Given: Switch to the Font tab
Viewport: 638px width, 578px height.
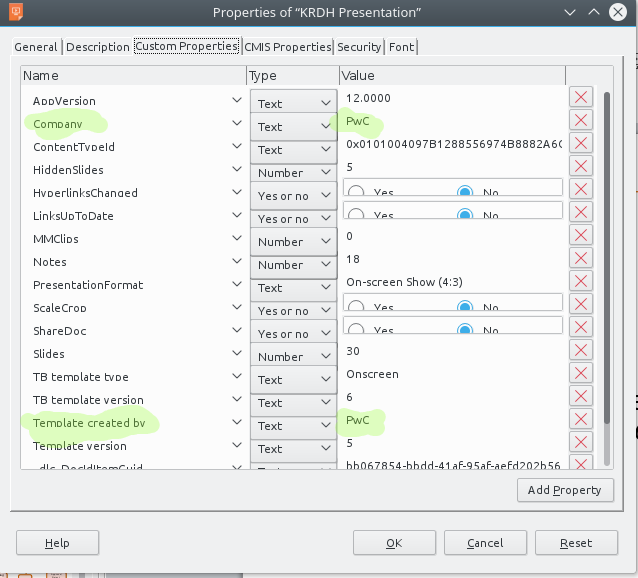Looking at the screenshot, I should (x=401, y=47).
